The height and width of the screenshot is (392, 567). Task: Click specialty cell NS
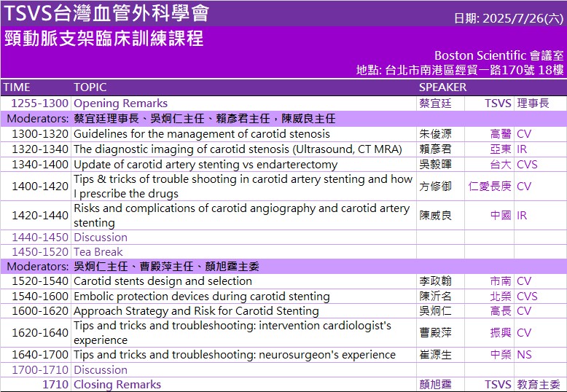coord(524,355)
